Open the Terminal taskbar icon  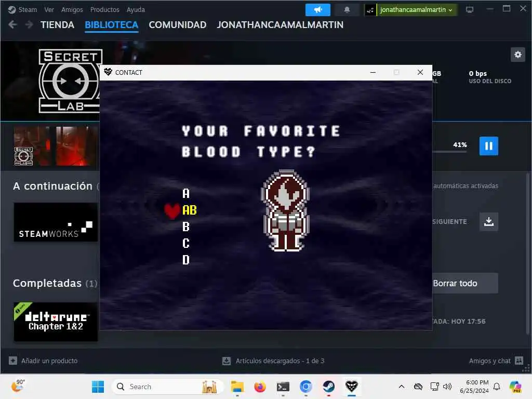(283, 387)
